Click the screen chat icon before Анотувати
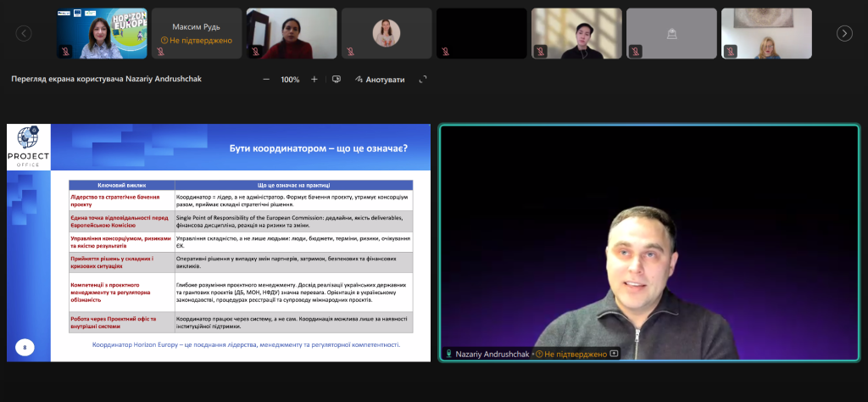 coord(337,79)
